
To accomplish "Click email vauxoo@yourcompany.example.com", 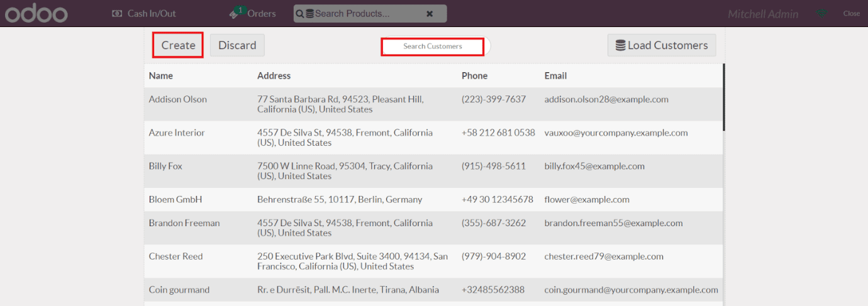I will [616, 133].
